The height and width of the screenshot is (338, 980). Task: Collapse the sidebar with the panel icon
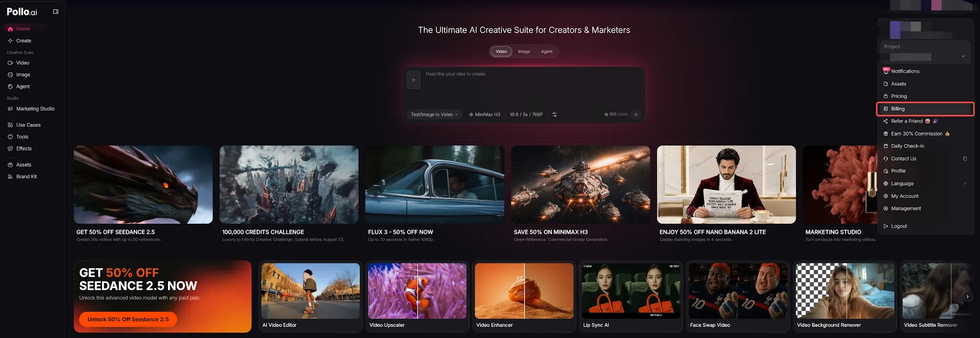56,11
